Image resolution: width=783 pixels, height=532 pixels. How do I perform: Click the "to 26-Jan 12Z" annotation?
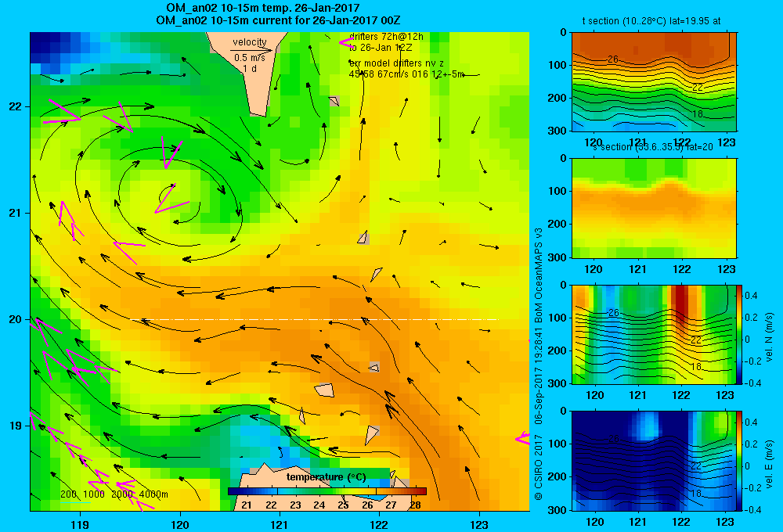381,48
